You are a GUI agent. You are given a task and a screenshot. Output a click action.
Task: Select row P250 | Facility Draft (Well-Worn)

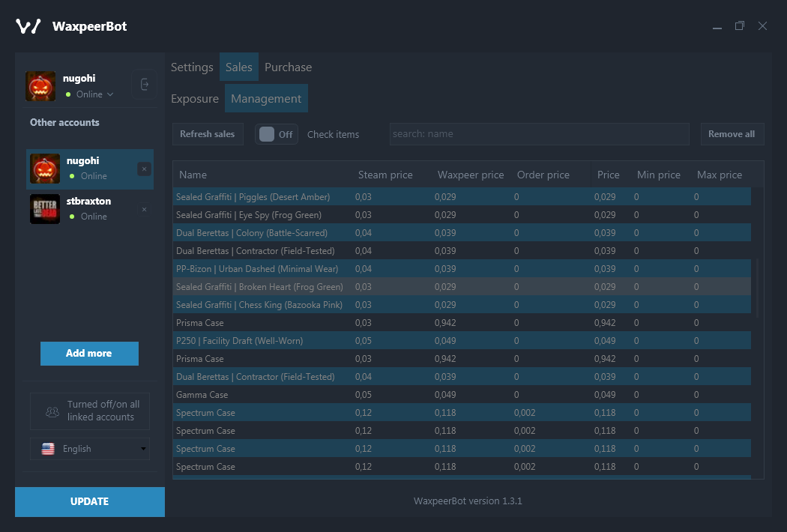click(462, 341)
